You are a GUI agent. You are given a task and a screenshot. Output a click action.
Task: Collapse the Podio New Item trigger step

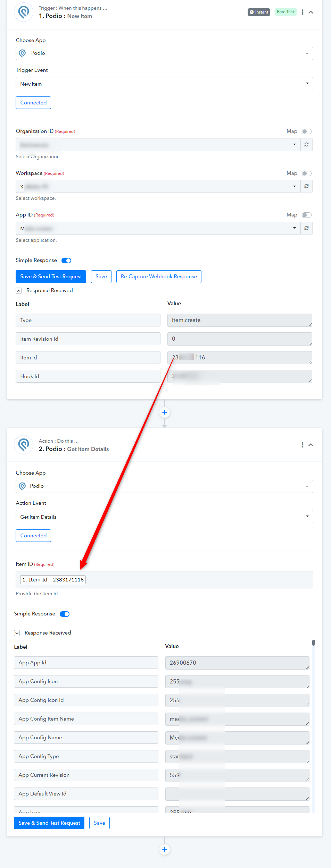pyautogui.click(x=311, y=12)
